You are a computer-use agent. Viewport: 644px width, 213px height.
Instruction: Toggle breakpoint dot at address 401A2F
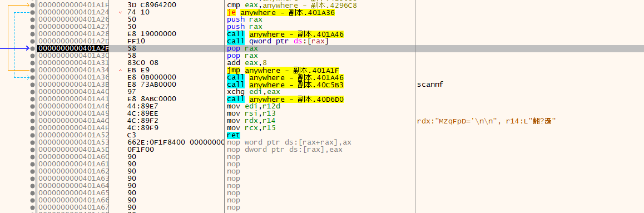click(33, 48)
